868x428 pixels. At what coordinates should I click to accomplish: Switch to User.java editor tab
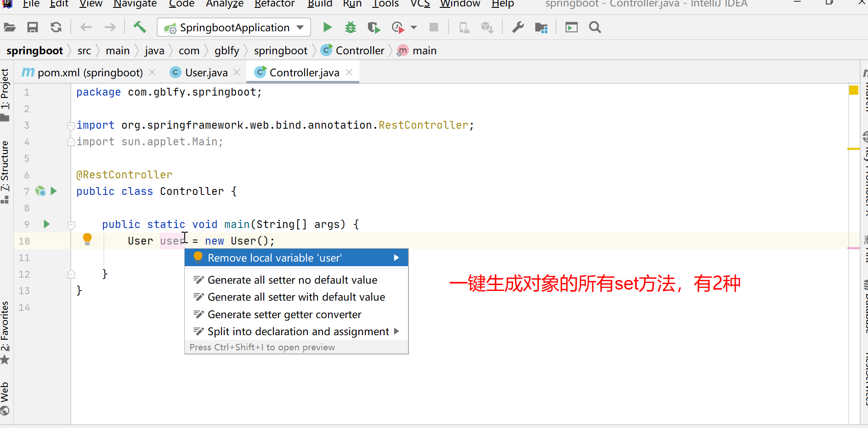tap(206, 73)
